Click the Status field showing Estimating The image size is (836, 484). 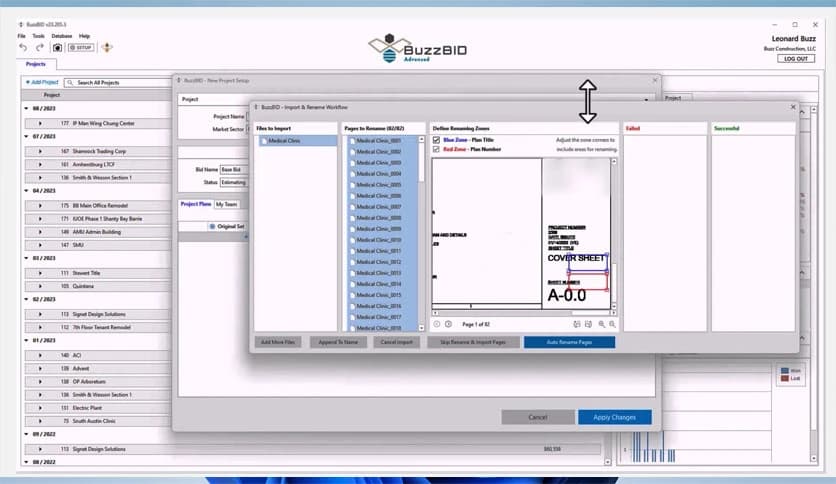[x=234, y=182]
